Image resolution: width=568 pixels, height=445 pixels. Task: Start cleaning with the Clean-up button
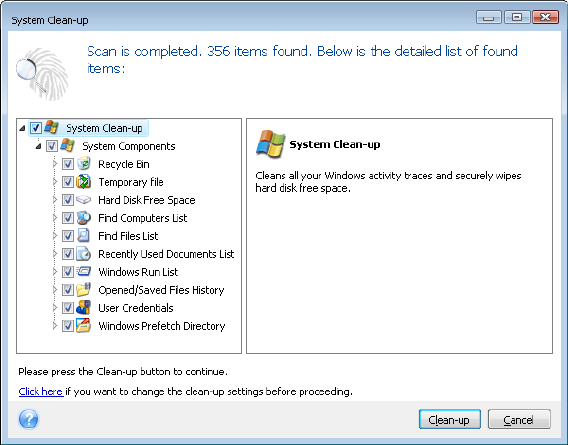point(450,419)
